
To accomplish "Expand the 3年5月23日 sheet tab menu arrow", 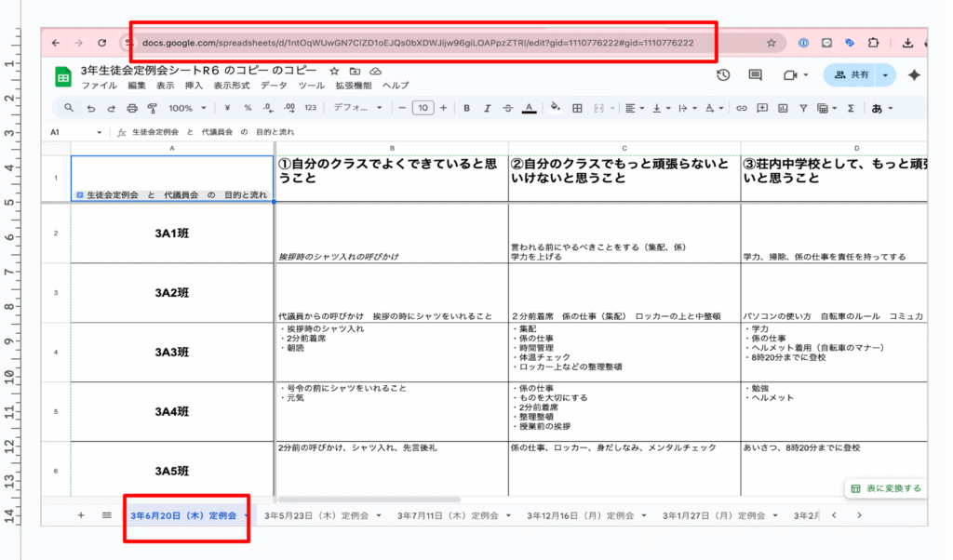I will pos(382,515).
